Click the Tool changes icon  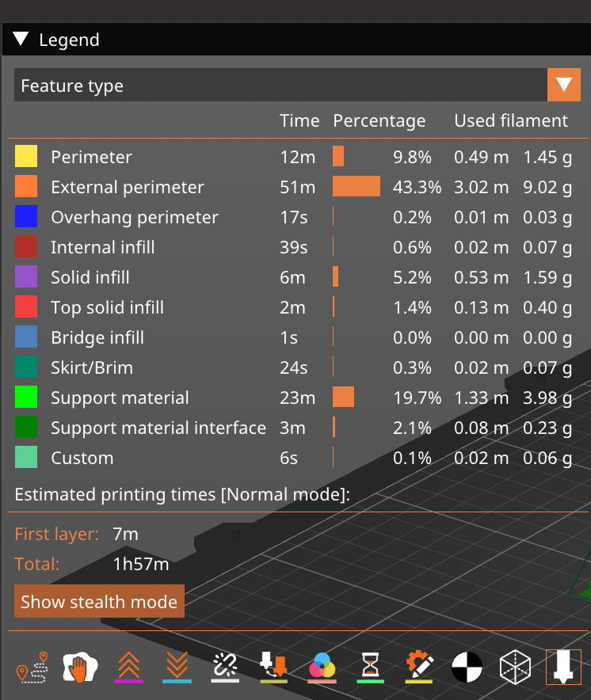click(273, 667)
